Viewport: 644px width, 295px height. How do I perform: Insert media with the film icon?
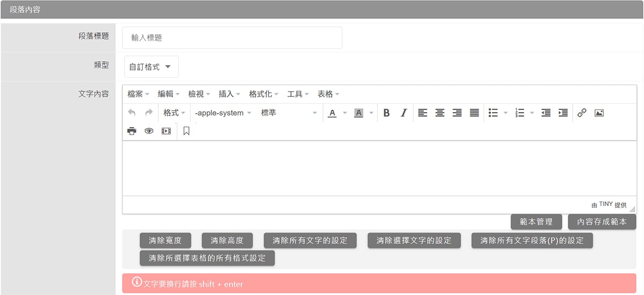[166, 131]
